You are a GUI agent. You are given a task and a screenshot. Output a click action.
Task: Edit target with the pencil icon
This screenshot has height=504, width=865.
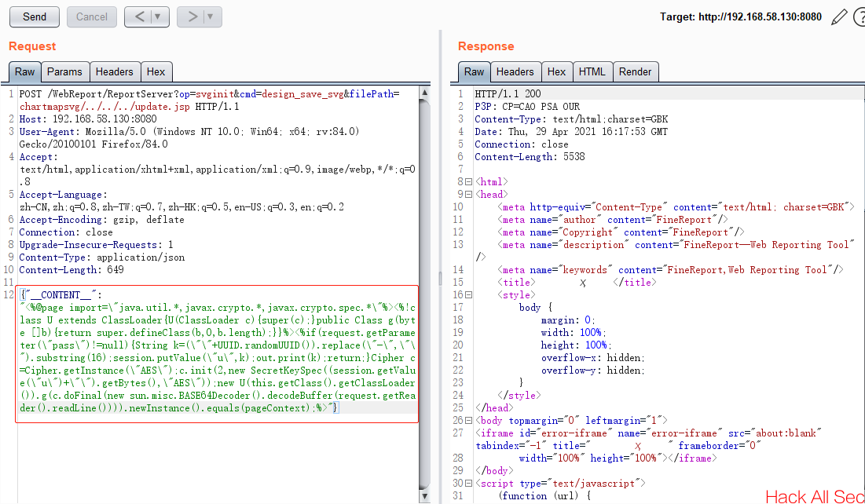[838, 17]
